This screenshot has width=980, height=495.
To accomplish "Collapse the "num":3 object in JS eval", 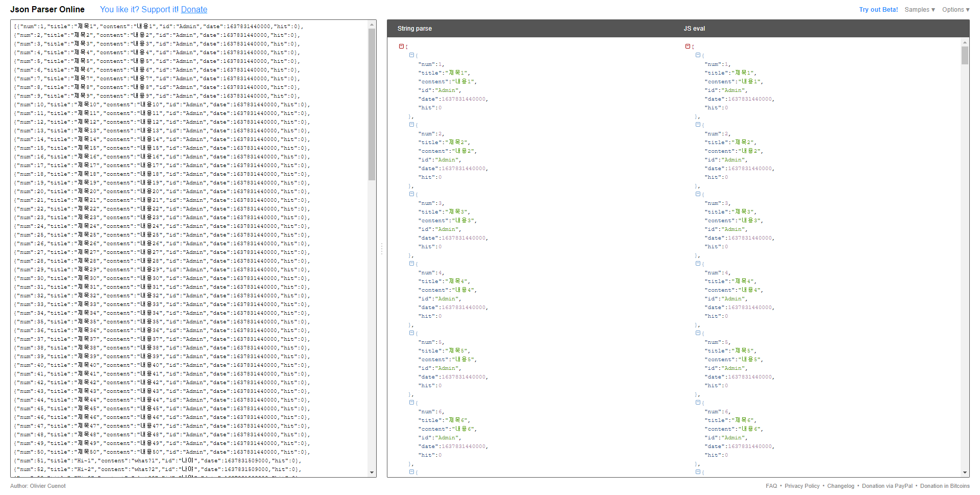I will (698, 194).
